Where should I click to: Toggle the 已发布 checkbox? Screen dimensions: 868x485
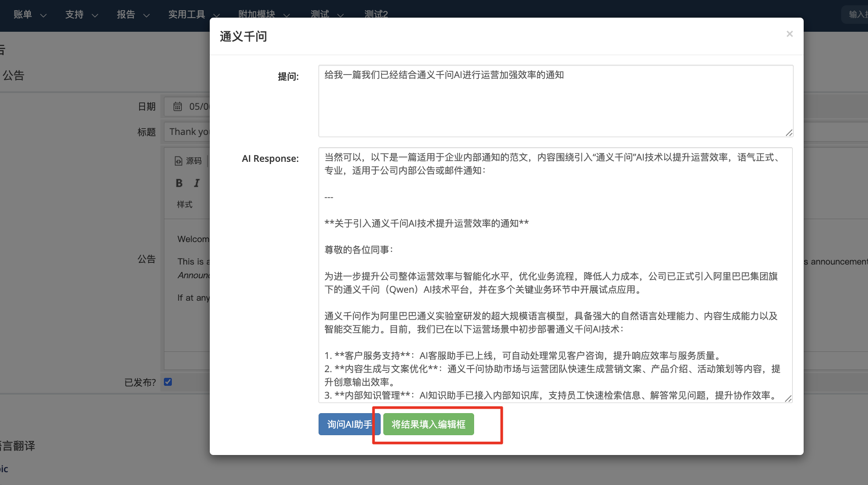[168, 382]
